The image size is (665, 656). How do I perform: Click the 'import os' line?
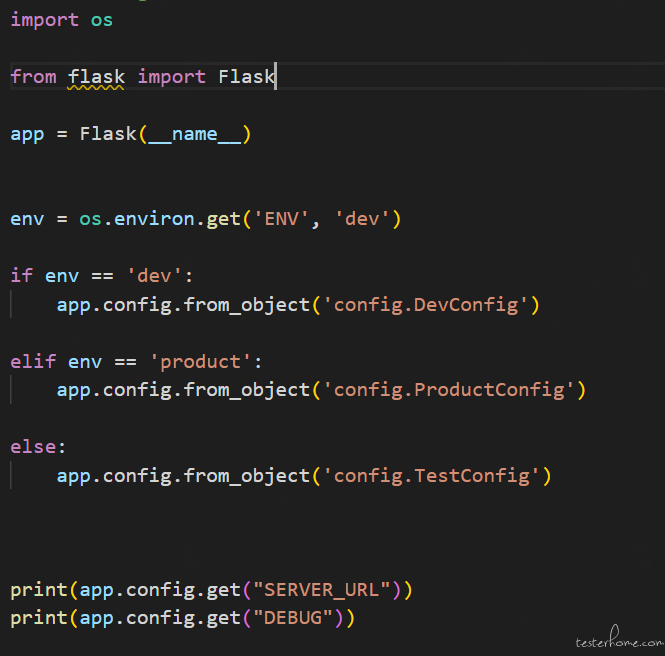(61, 20)
